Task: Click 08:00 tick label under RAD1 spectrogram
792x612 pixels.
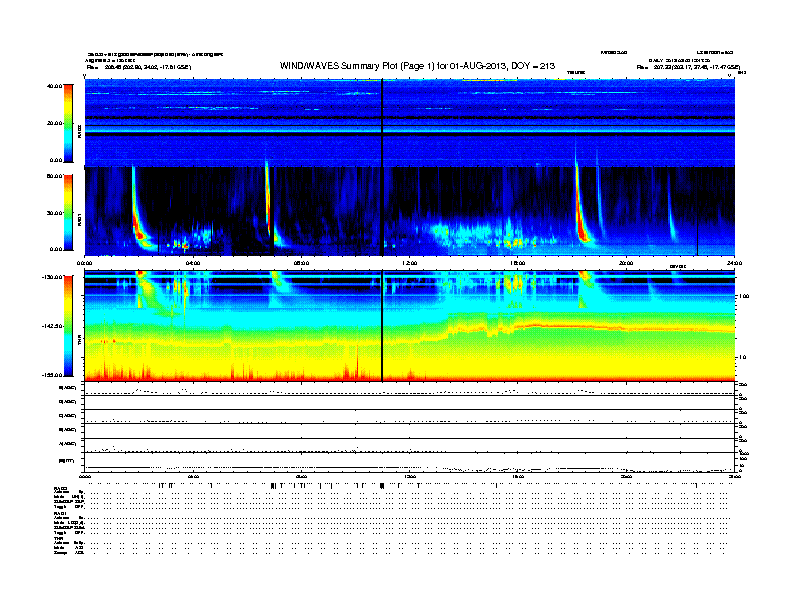Action: pos(301,263)
